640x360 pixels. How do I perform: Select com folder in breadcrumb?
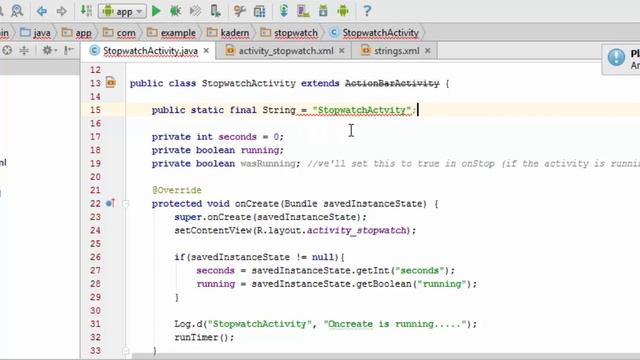tap(119, 33)
